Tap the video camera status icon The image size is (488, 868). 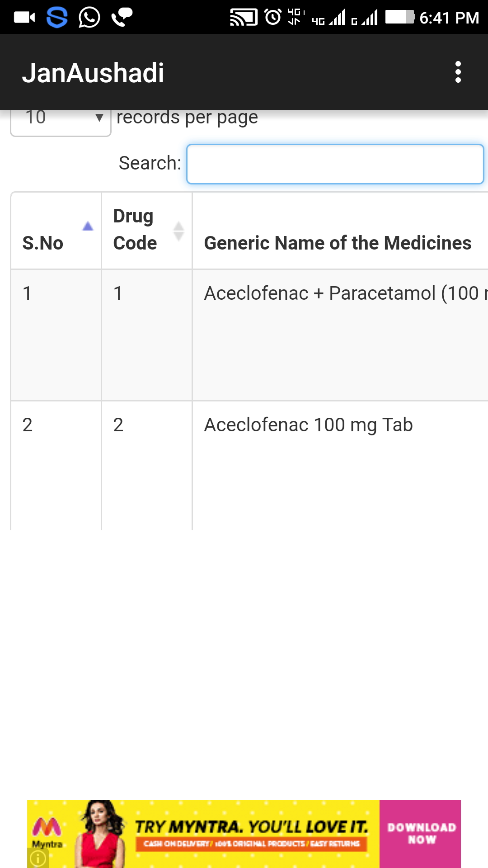[x=24, y=18]
